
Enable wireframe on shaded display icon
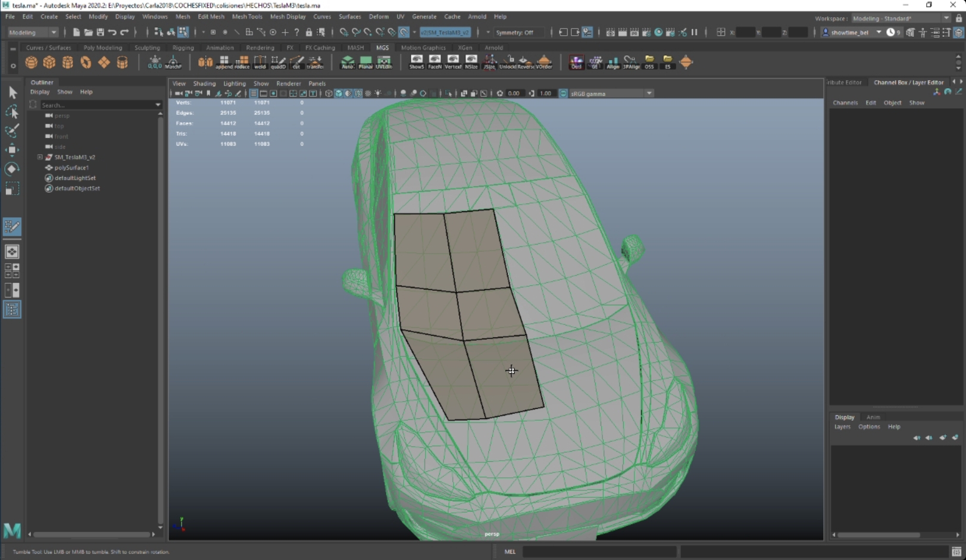[358, 93]
